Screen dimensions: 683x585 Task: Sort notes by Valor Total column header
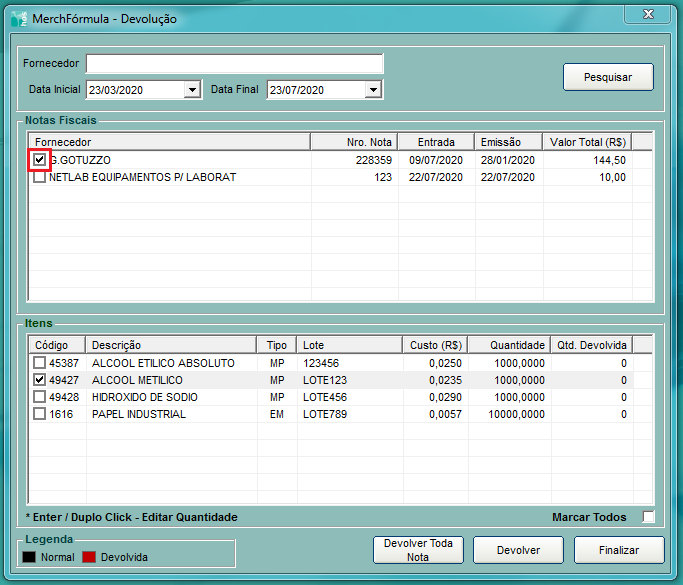click(587, 142)
